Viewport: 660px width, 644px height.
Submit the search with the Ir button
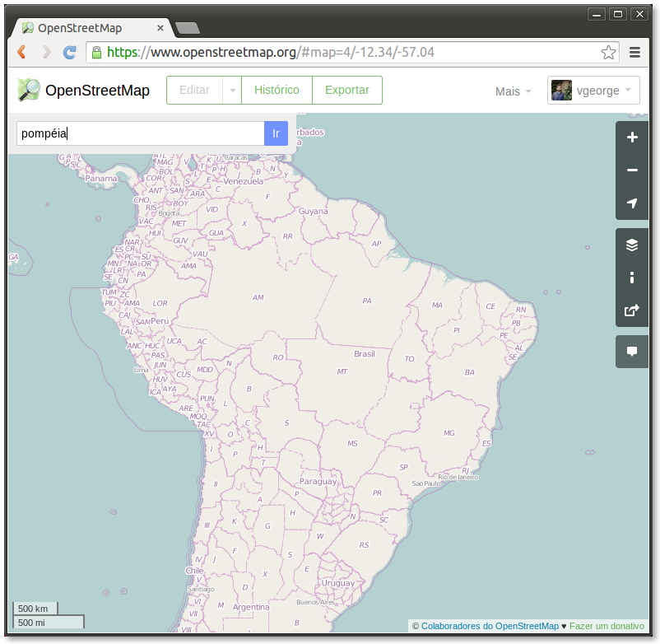coord(276,133)
